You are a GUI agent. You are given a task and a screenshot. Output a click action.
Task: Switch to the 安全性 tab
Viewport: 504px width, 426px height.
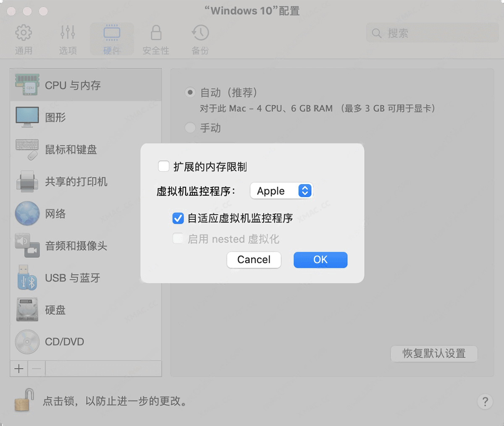(x=155, y=39)
